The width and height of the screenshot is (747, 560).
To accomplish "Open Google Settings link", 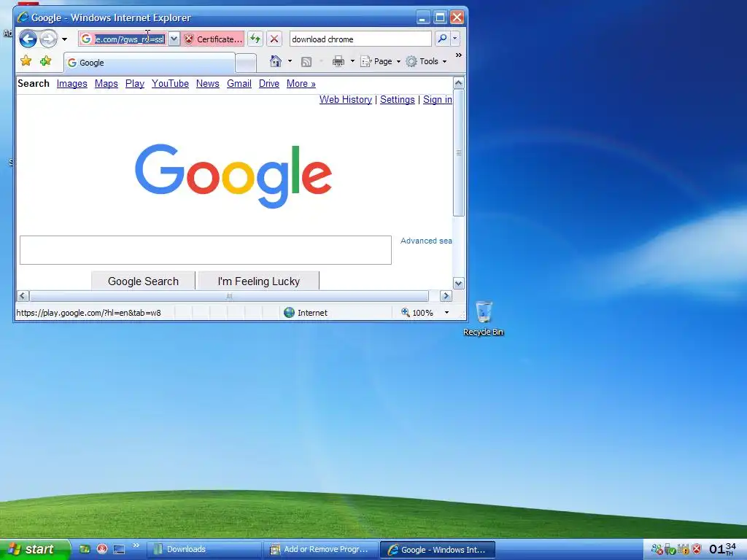I will click(x=398, y=99).
